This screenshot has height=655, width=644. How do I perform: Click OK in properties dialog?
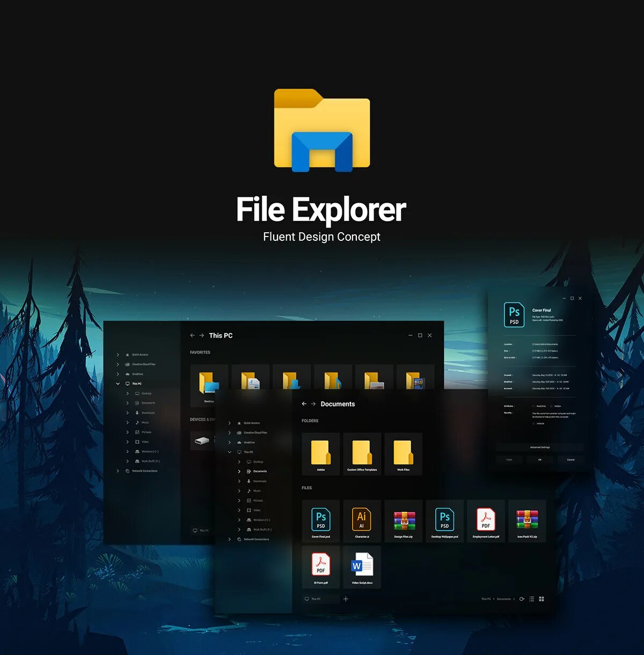tap(540, 460)
